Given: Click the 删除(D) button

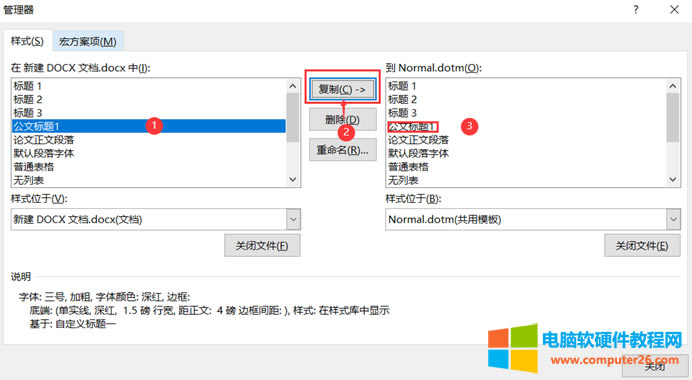Looking at the screenshot, I should click(x=342, y=120).
